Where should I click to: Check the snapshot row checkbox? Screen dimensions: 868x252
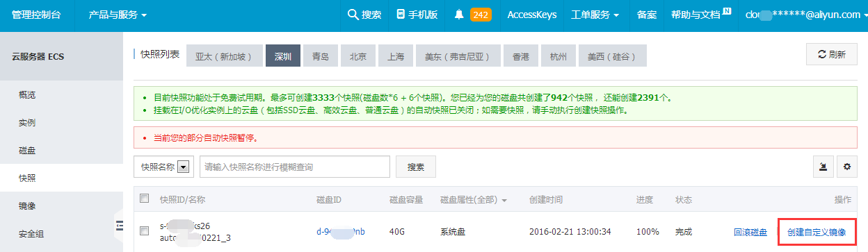coord(145,231)
